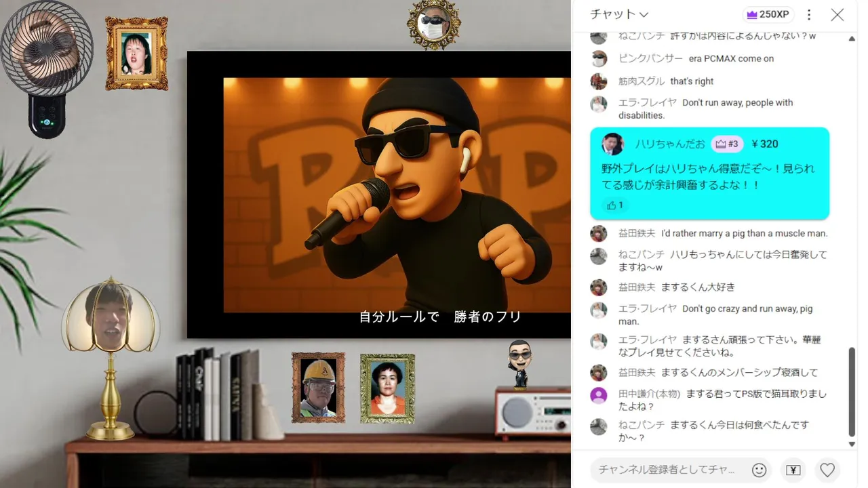Click the cyan Super Chat card text
Image resolution: width=868 pixels, height=488 pixels.
click(708, 176)
